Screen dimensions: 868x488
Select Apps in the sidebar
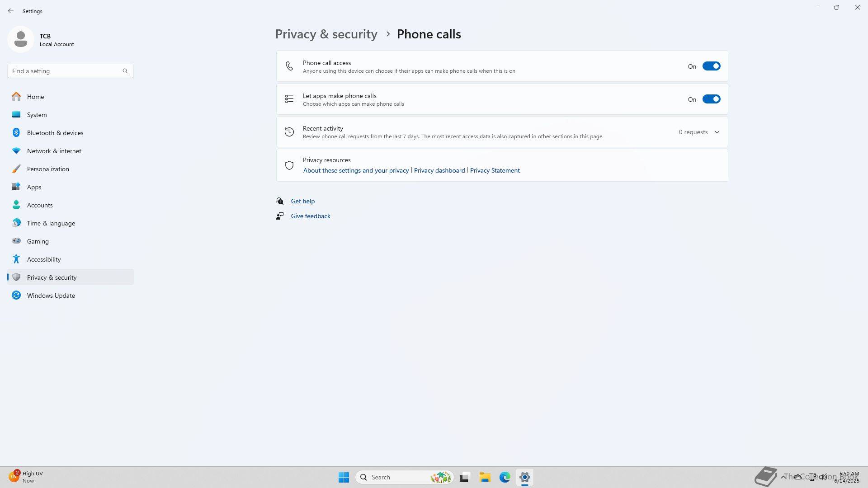pyautogui.click(x=34, y=187)
